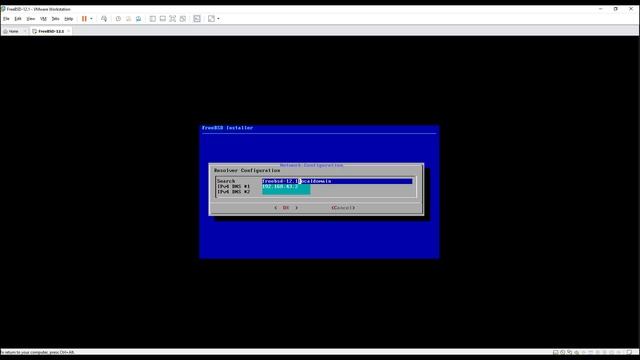This screenshot has width=640, height=360.
Task: Click the 'Search' field label
Action: 226,181
